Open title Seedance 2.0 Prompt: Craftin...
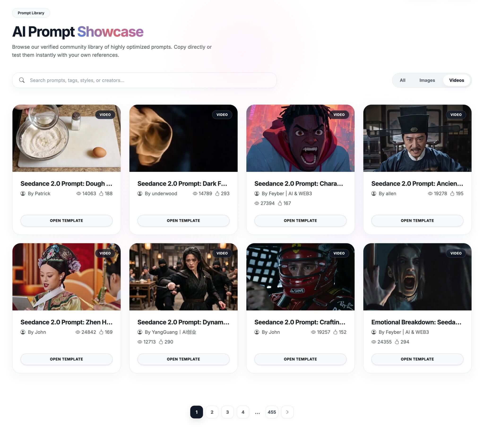Screen dimensions: 484x448 tap(300, 322)
